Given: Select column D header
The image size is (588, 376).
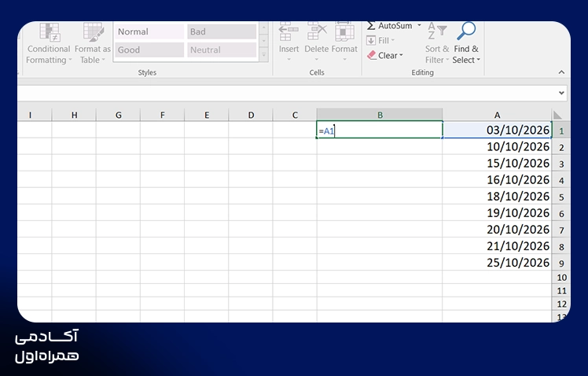Looking at the screenshot, I should [251, 115].
